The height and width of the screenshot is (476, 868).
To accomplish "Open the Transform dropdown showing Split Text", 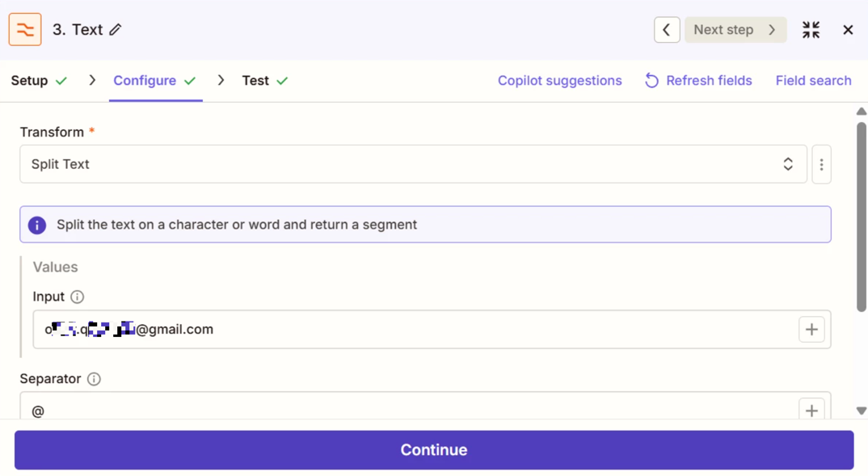I will pyautogui.click(x=413, y=164).
